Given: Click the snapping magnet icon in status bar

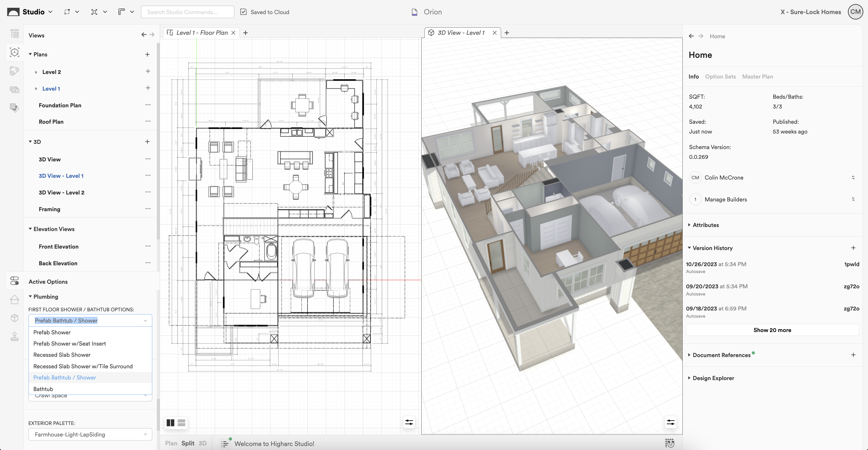Looking at the screenshot, I should click(669, 443).
